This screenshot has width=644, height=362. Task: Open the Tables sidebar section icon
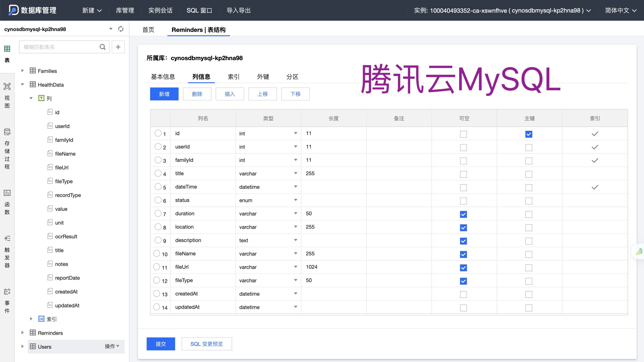click(7, 49)
